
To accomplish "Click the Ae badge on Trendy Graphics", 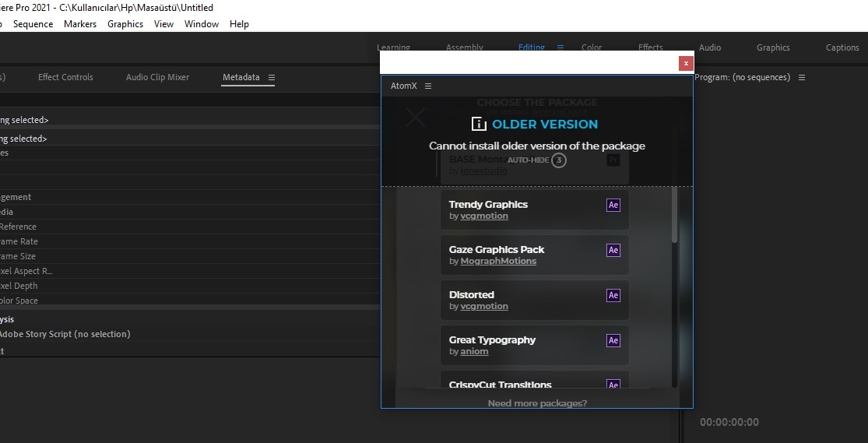I will coord(613,206).
